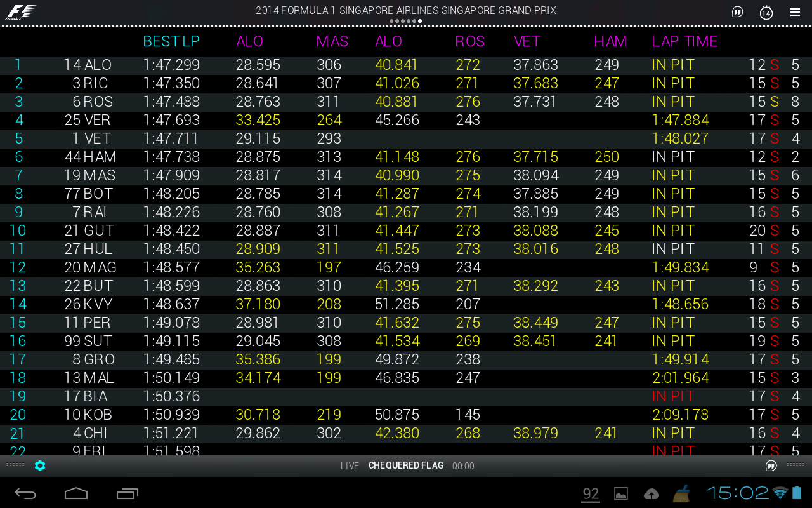Tap the HAM speed column header
The image size is (812, 508).
[x=610, y=41]
